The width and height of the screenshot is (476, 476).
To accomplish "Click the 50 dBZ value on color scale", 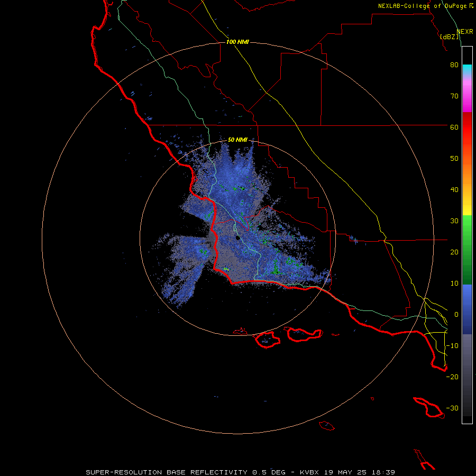I will click(x=454, y=159).
